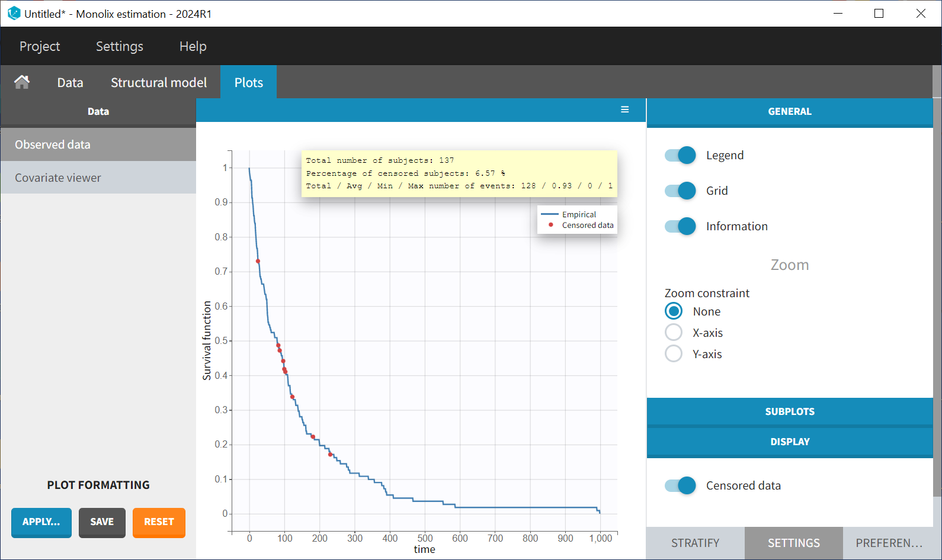Screen dimensions: 942x560
Task: Toggle the Legend switch off
Action: point(680,155)
